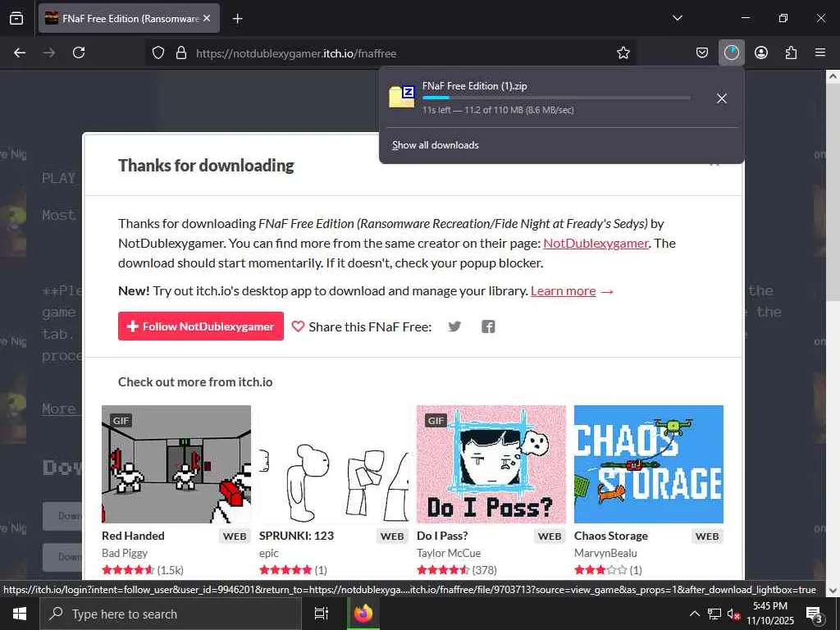Open Firefox account menu
This screenshot has width=840, height=630.
point(761,52)
